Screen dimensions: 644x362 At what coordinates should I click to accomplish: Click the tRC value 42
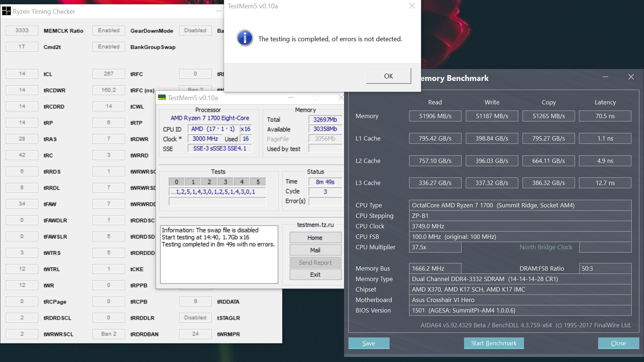tap(22, 155)
